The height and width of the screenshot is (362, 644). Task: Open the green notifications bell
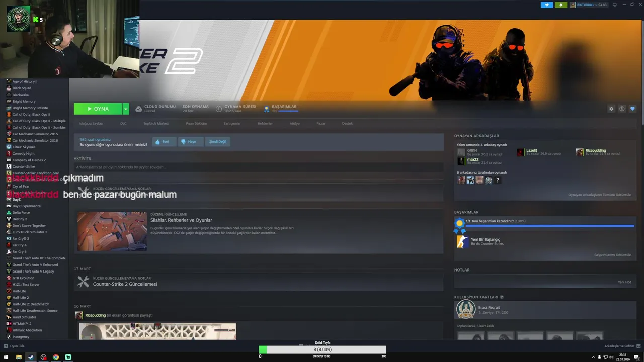pos(561,5)
